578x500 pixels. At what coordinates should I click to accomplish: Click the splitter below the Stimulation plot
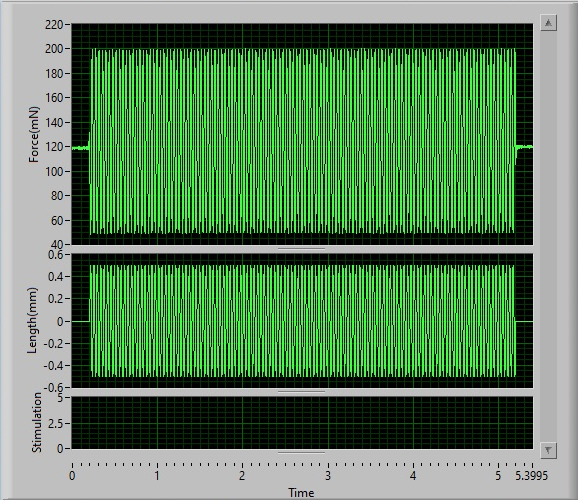(x=301, y=452)
